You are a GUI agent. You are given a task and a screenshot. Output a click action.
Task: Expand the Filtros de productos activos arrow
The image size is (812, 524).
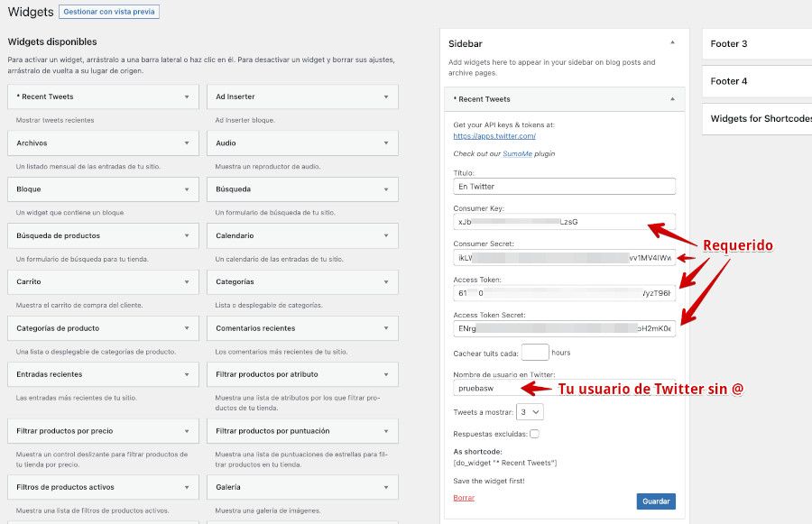tap(187, 487)
